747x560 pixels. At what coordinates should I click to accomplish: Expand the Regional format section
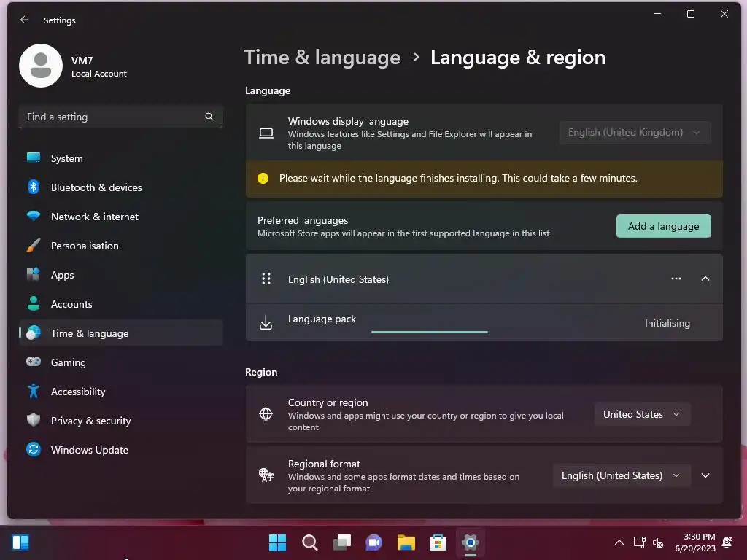click(x=705, y=475)
